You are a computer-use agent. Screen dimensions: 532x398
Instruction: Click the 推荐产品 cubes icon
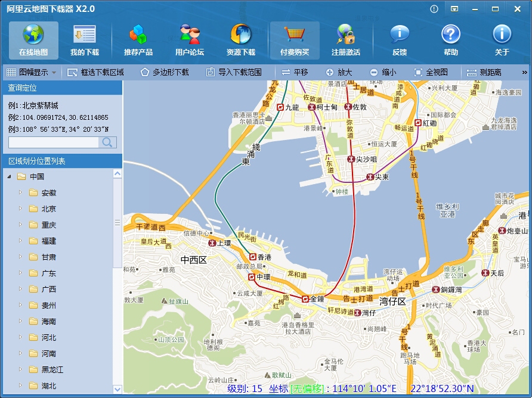coord(138,35)
